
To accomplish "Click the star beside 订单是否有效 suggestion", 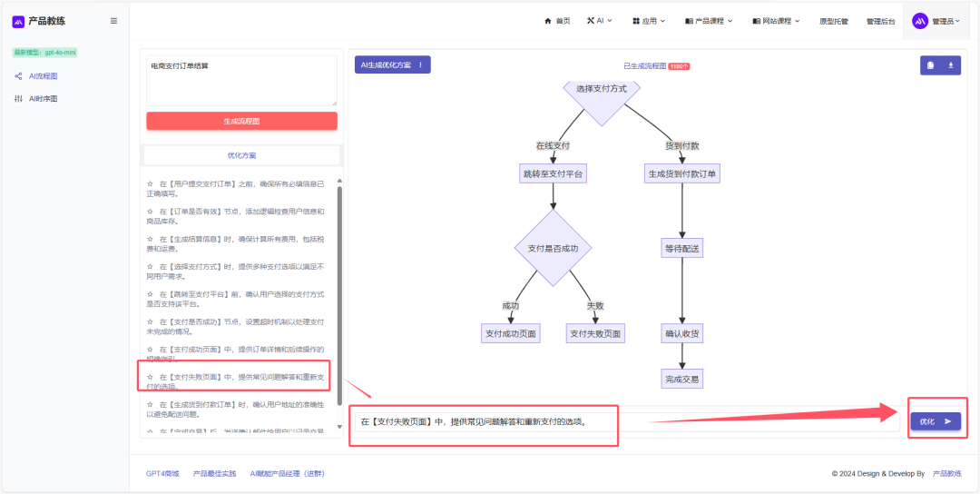I will click(x=150, y=212).
